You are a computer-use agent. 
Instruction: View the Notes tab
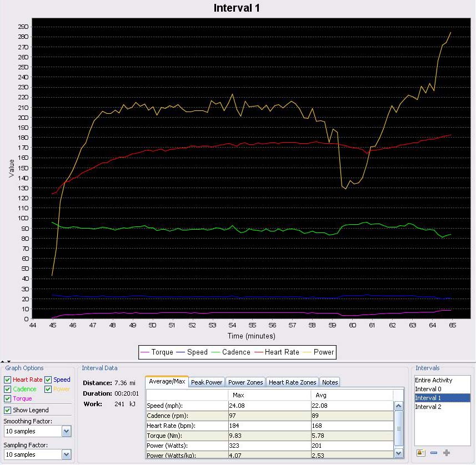click(329, 382)
